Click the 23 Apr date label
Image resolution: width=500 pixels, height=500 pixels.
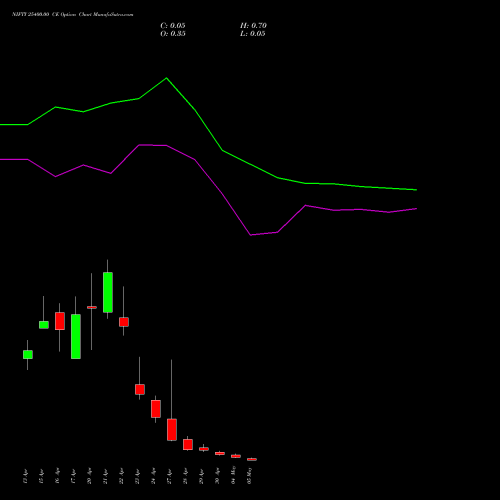pyautogui.click(x=138, y=476)
